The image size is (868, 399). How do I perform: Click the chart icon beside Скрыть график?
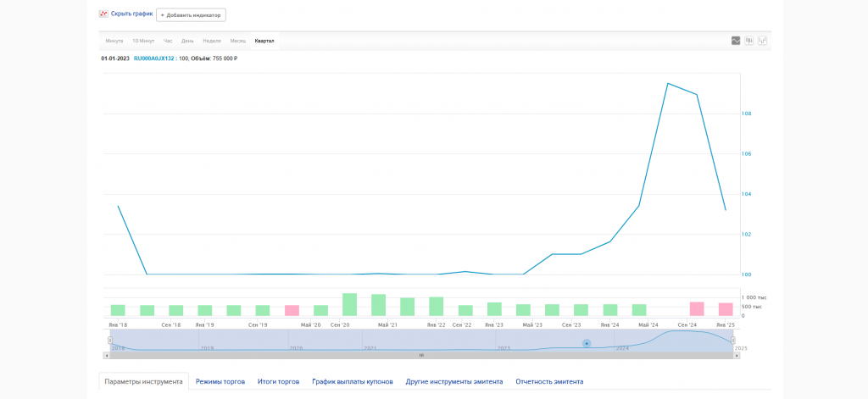103,14
